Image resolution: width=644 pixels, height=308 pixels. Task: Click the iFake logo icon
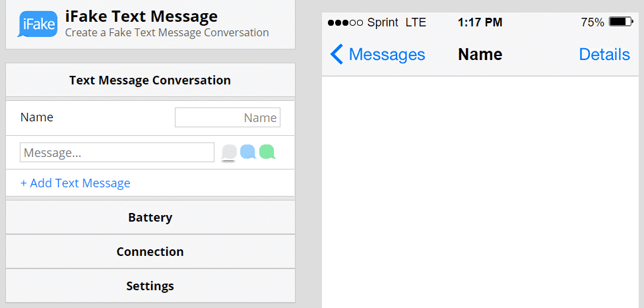pos(38,24)
